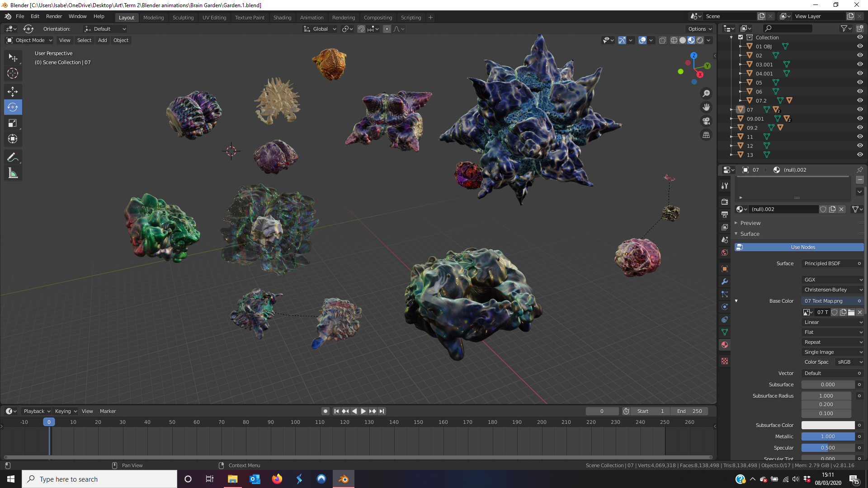The image size is (868, 488).
Task: Activate the Annotate pencil tool
Action: click(x=13, y=157)
